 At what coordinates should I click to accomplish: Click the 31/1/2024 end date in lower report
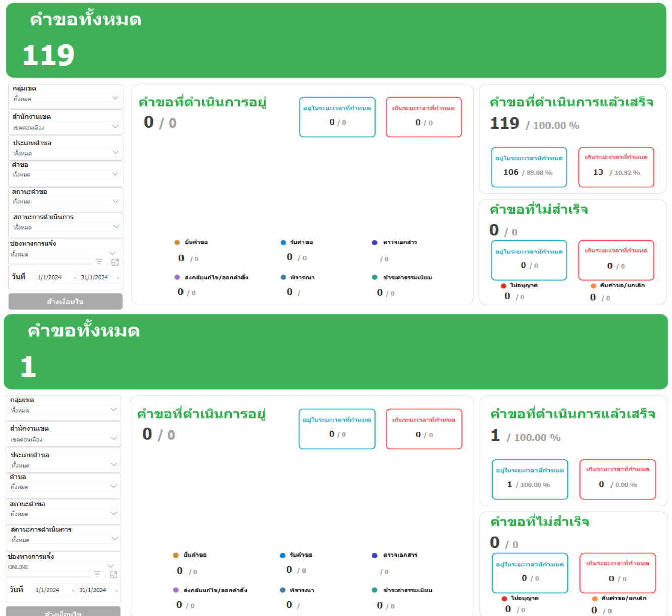point(93,590)
